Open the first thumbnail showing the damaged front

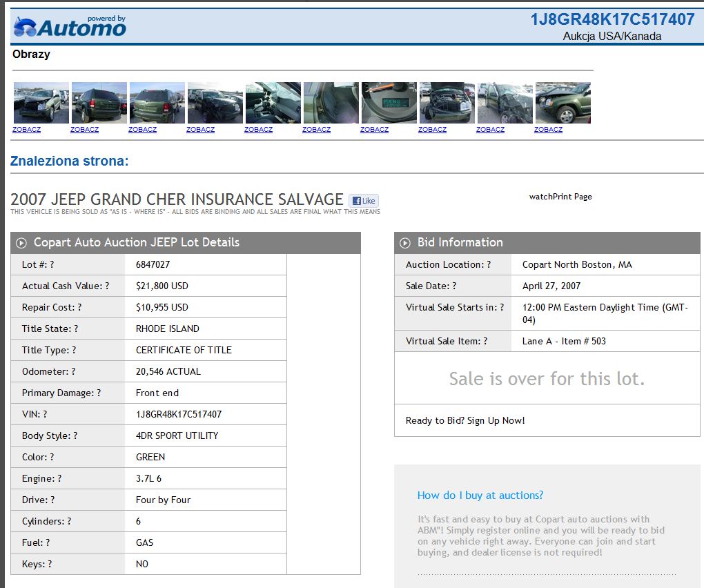point(41,103)
